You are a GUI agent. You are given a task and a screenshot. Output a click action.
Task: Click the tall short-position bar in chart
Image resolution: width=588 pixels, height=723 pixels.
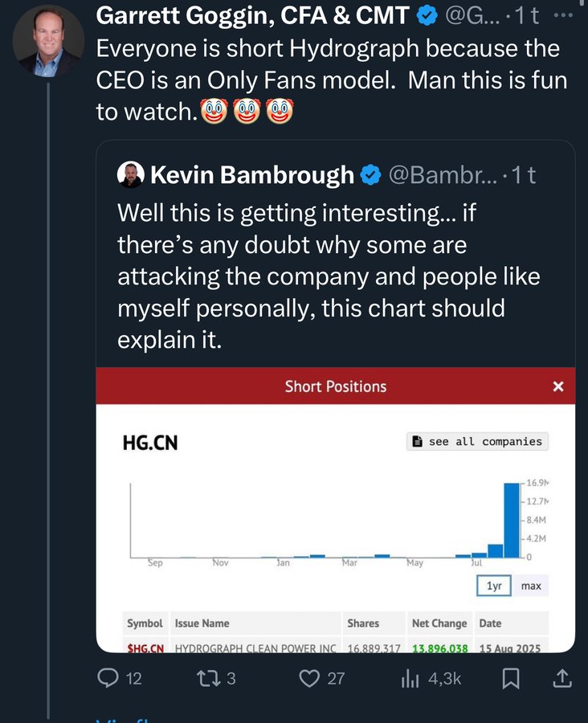pos(512,519)
